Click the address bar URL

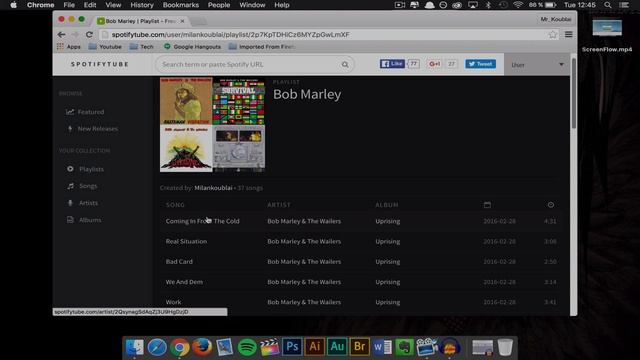pos(231,35)
